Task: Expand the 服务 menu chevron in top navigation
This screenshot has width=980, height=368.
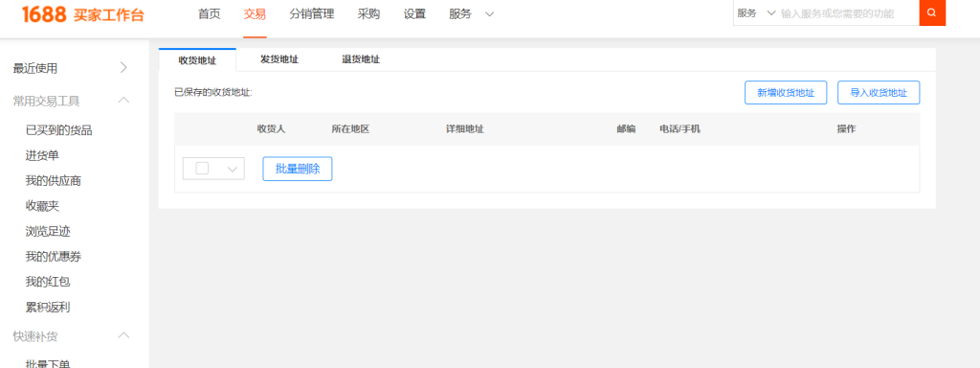Action: point(489,14)
